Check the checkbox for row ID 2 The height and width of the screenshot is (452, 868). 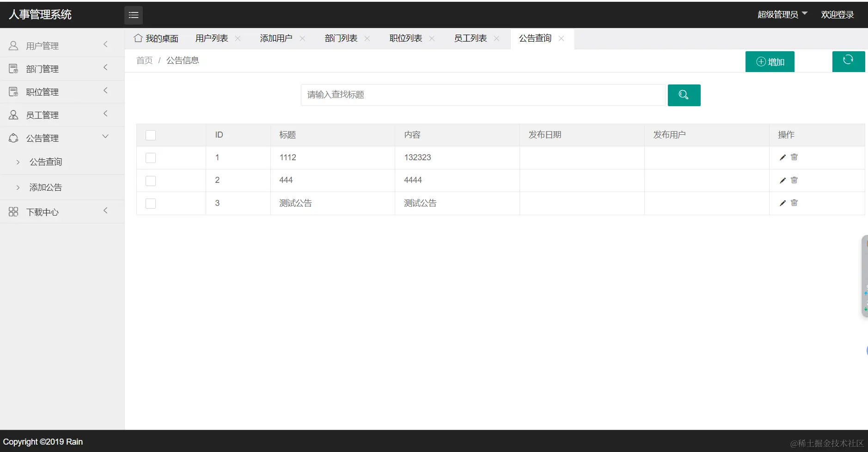151,181
